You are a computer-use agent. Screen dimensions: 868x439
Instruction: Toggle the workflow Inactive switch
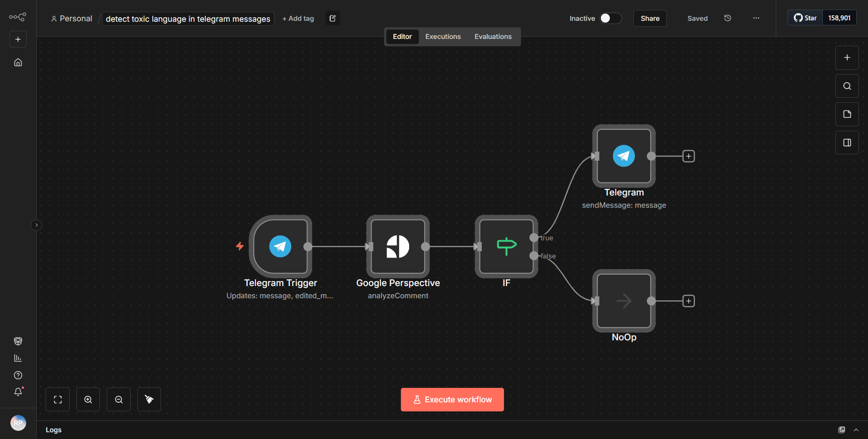tap(610, 18)
